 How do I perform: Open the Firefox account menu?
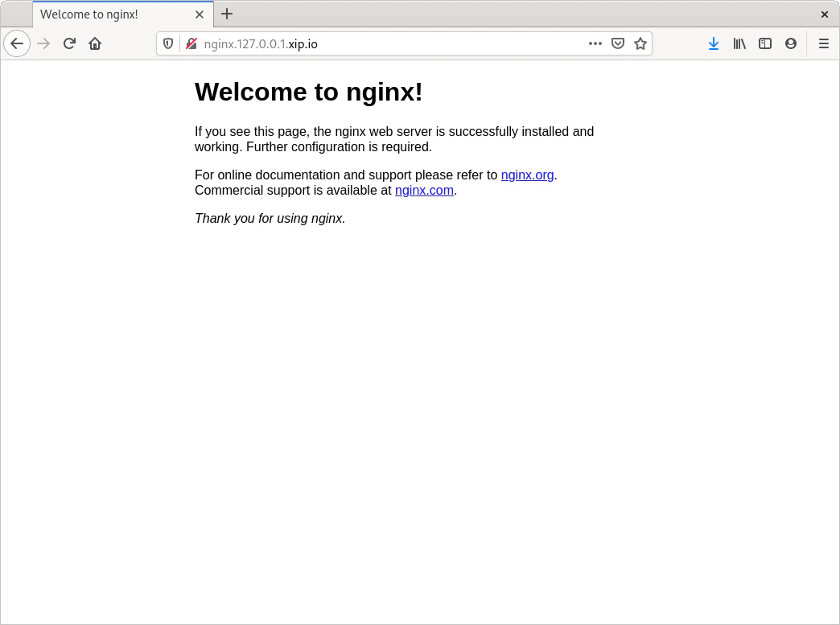tap(791, 43)
